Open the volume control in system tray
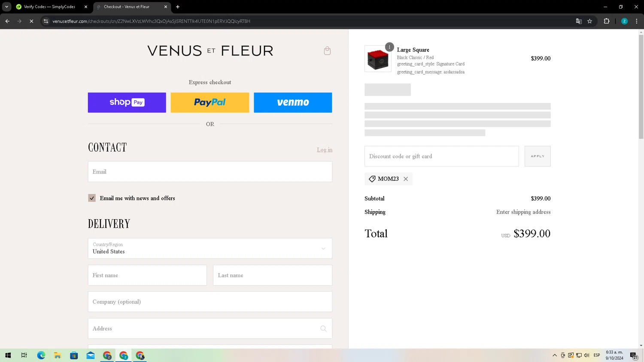 [587, 355]
